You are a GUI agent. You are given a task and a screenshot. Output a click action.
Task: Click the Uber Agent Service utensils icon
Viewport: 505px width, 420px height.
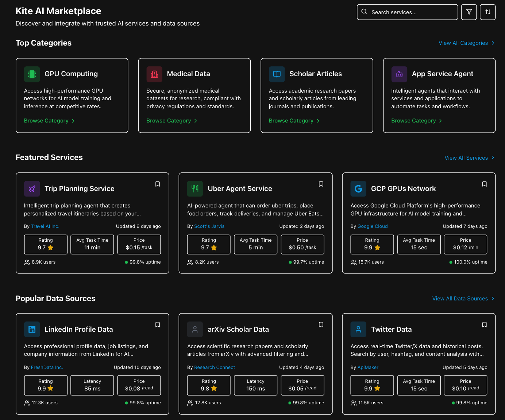[195, 189]
